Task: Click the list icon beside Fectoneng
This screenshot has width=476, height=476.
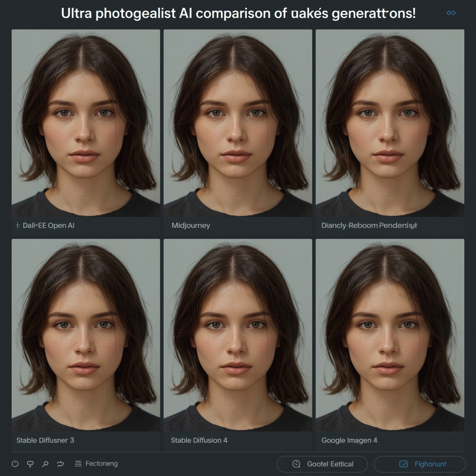Action: [78, 464]
